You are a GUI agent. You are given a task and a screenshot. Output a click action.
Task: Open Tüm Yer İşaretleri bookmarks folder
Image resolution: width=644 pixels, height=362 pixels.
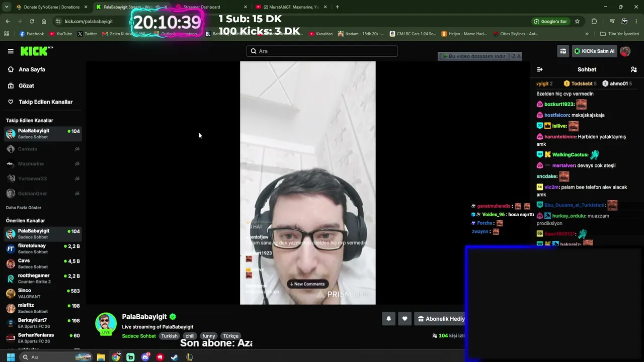pos(619,34)
